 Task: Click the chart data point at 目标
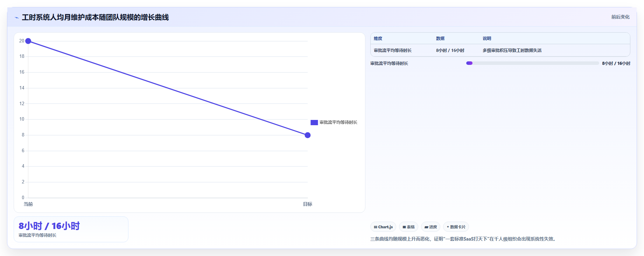tap(308, 135)
